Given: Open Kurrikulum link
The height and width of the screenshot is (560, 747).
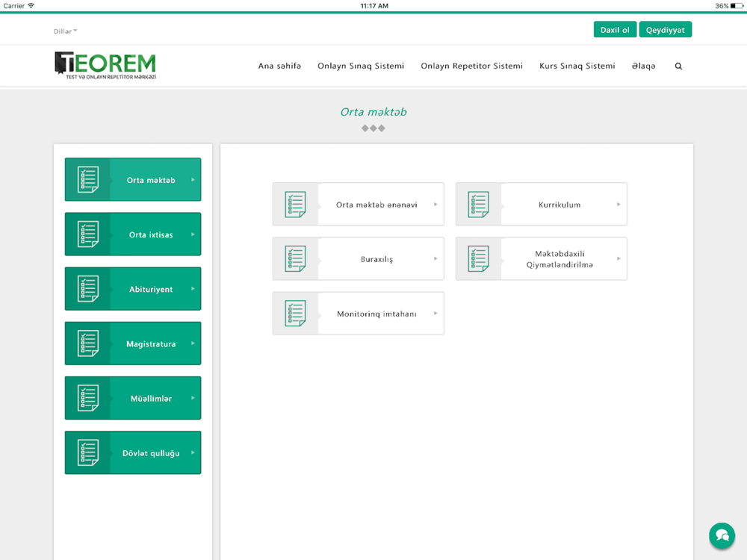Looking at the screenshot, I should click(x=560, y=205).
